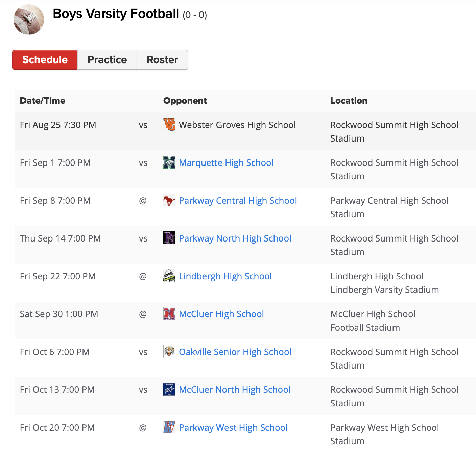
Task: Click the Lindbergh High School logo icon
Action: pyautogui.click(x=169, y=276)
